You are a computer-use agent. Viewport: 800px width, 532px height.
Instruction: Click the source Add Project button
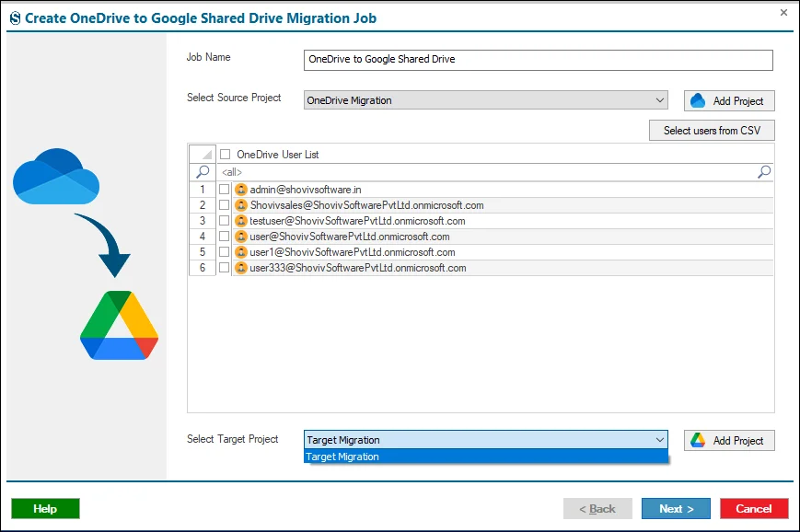pyautogui.click(x=729, y=100)
